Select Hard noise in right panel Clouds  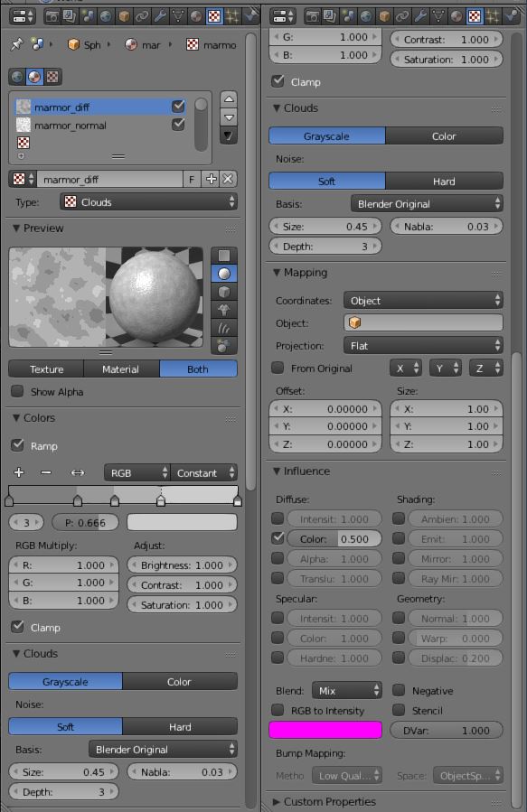pos(444,182)
